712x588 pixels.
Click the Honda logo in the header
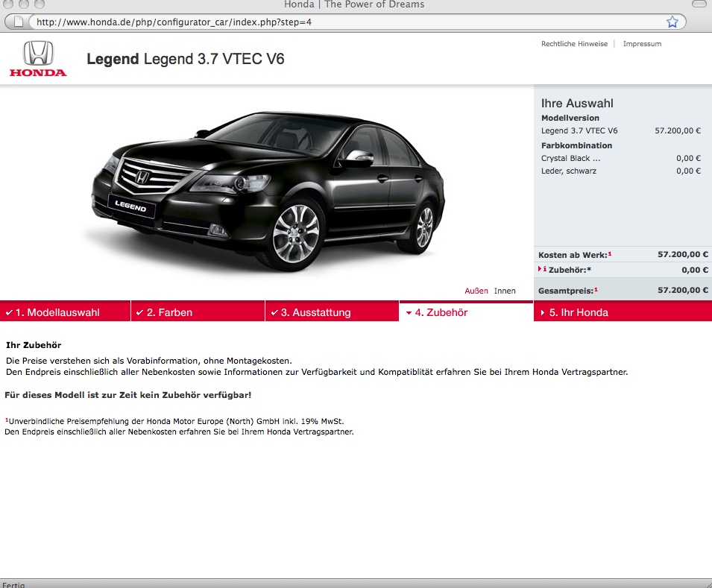click(x=38, y=59)
